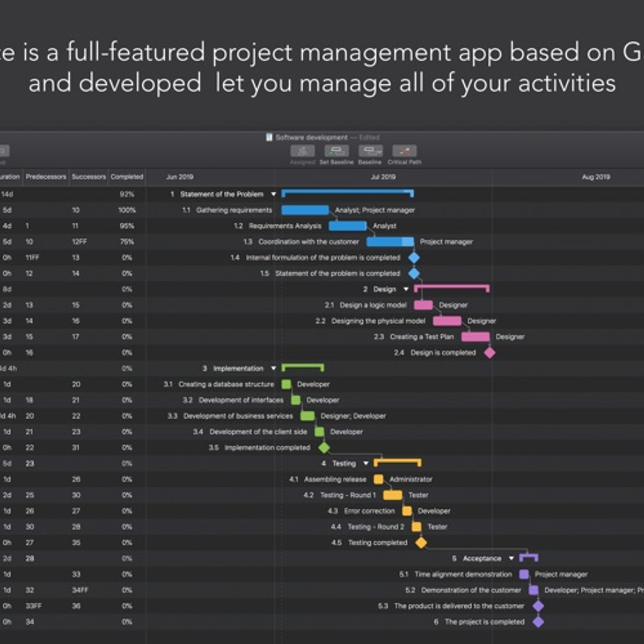Viewport: 644px width, 644px height.
Task: Collapse the Design task group triangle
Action: (x=406, y=289)
